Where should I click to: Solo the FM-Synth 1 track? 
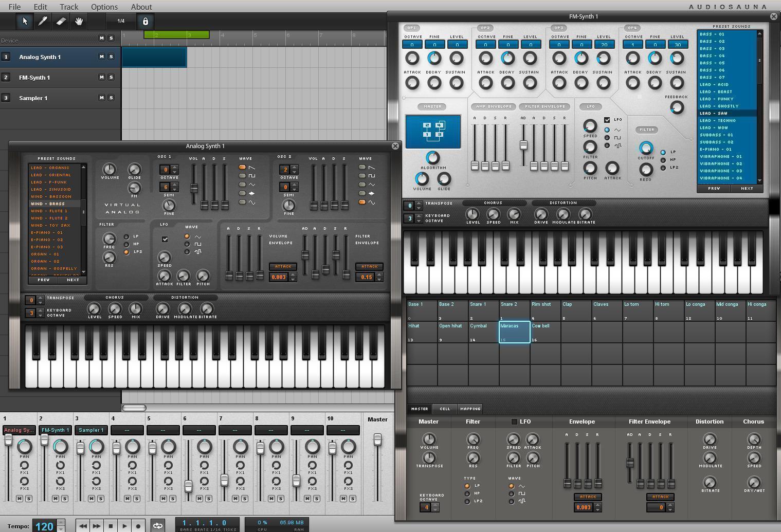(111, 77)
